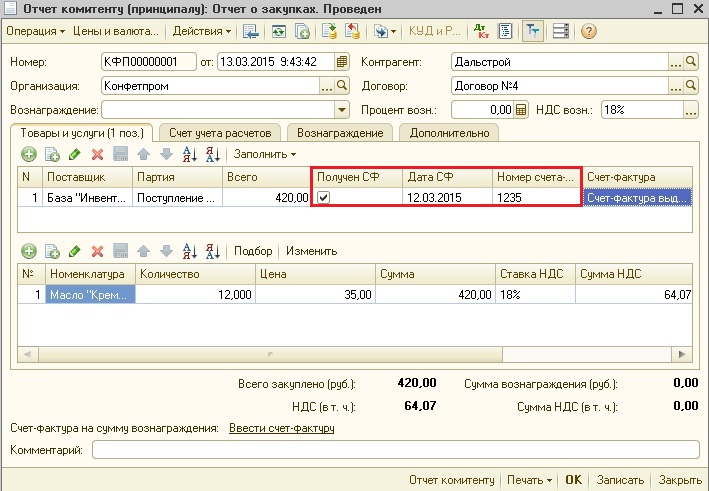Copy row in upper goods table
The image size is (709, 491).
click(52, 154)
